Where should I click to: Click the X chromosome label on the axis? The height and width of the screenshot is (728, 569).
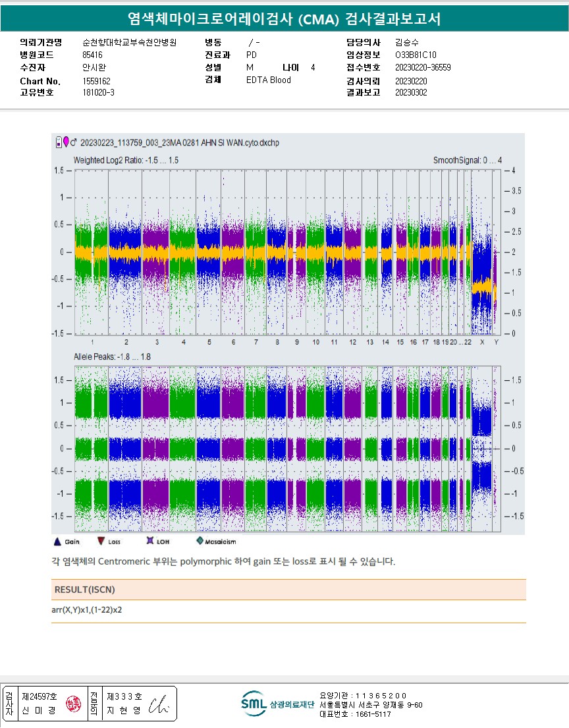coord(482,343)
